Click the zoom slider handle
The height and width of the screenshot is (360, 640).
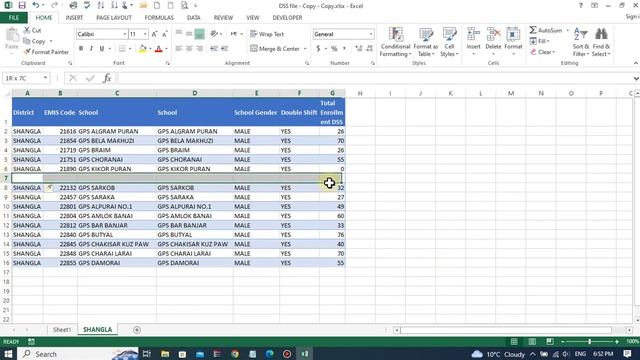pos(589,341)
